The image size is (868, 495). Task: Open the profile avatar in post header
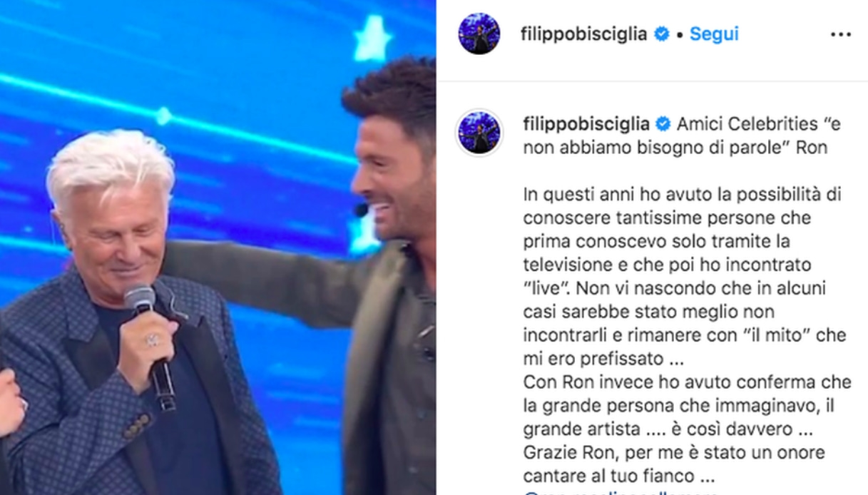(479, 34)
